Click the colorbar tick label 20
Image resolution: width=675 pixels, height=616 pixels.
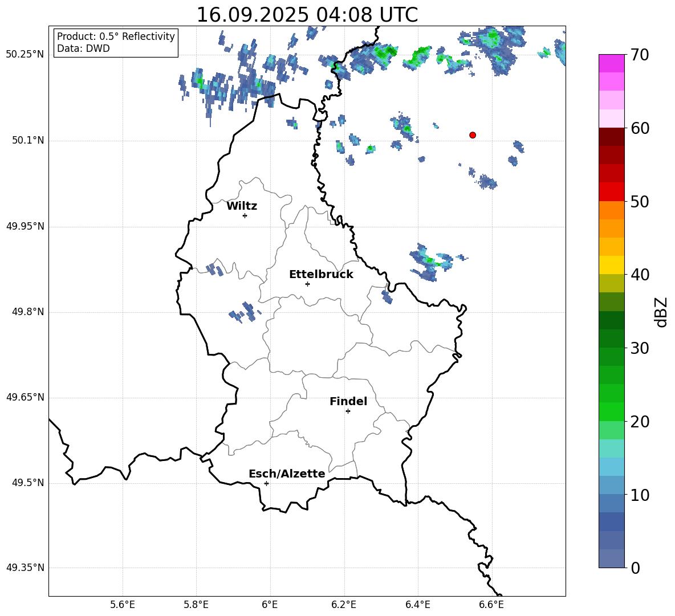(x=640, y=422)
